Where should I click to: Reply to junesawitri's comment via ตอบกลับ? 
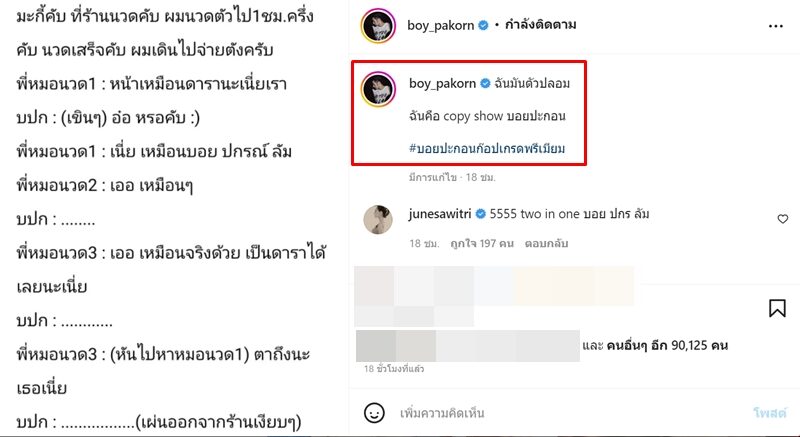coord(546,244)
